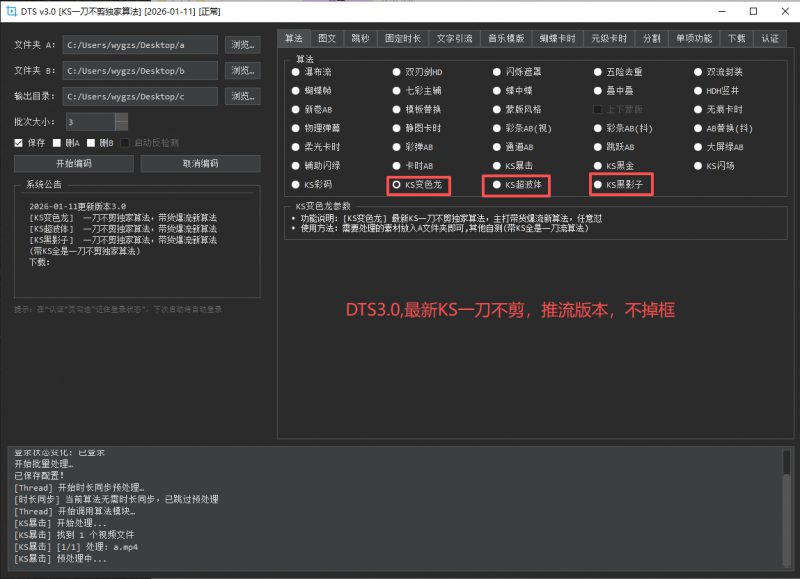Browse for folder A path
The image size is (800, 579).
click(x=242, y=45)
